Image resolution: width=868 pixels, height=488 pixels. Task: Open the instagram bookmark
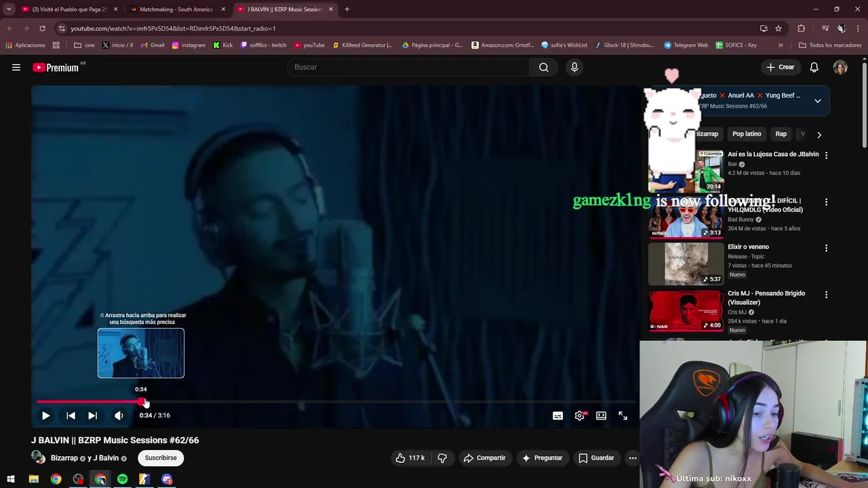coord(189,45)
